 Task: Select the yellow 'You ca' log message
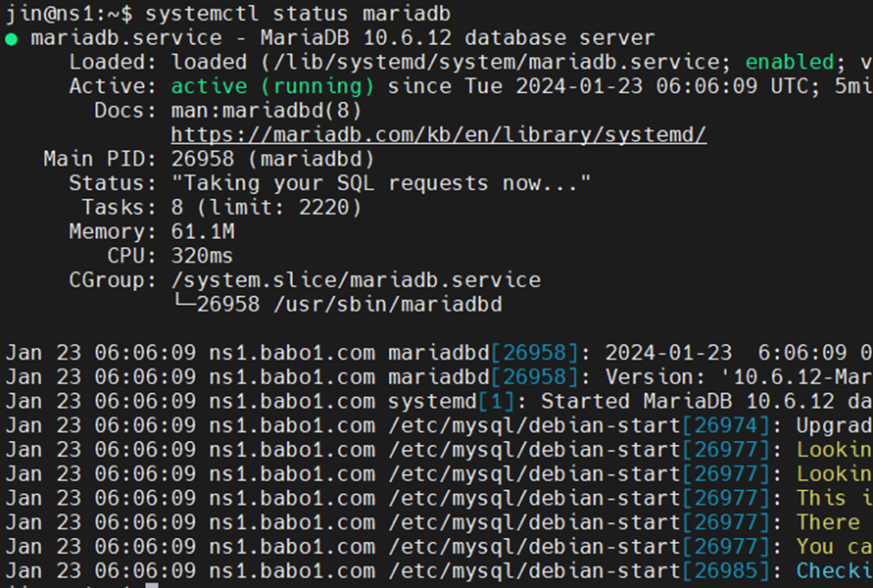(834, 547)
